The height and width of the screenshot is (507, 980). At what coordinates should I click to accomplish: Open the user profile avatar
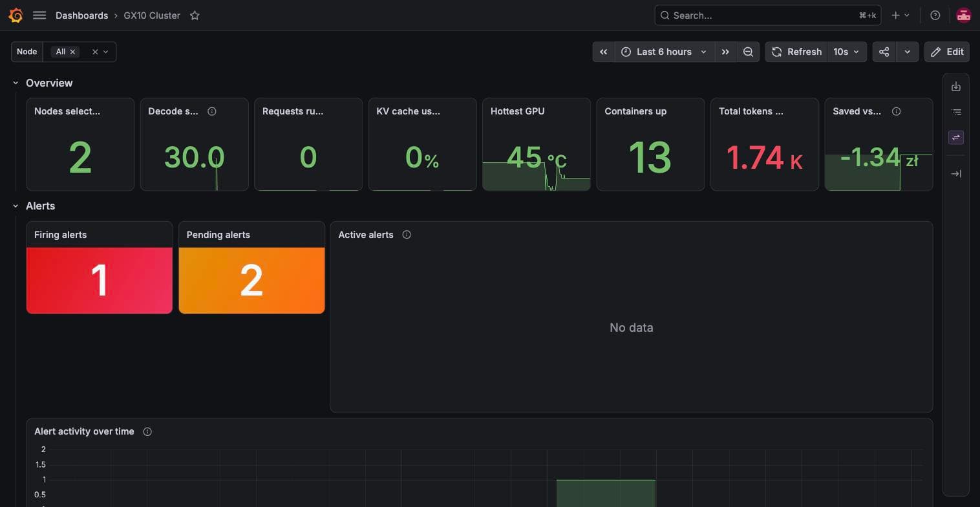click(x=964, y=16)
